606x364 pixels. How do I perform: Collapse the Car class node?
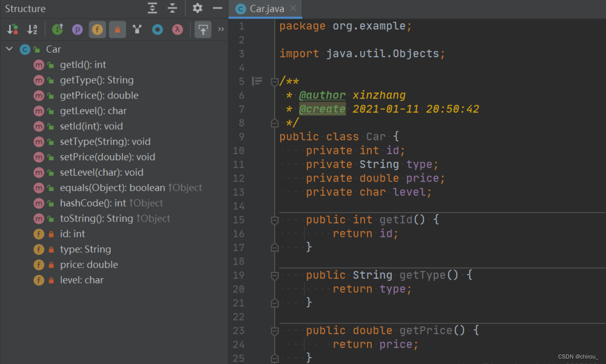tap(9, 49)
